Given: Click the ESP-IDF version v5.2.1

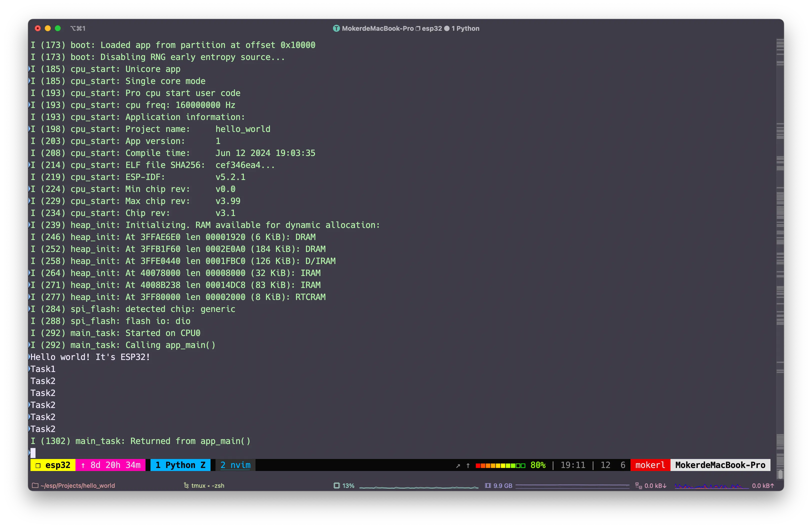Looking at the screenshot, I should pos(230,177).
